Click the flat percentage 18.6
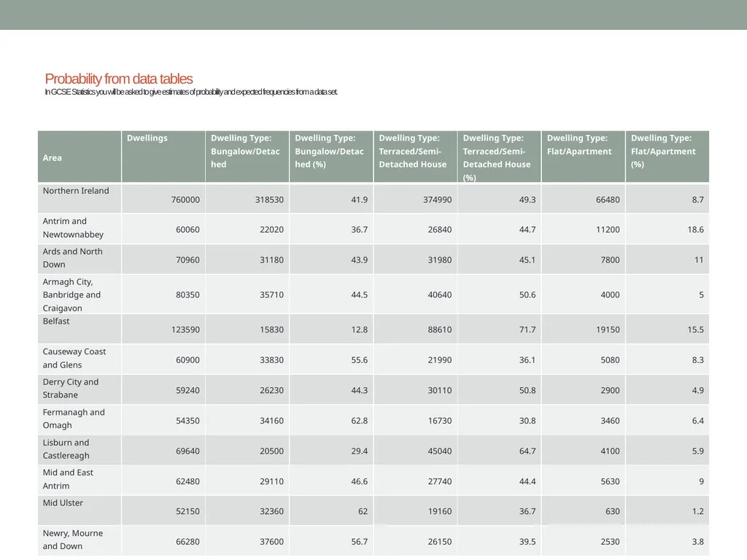The height and width of the screenshot is (560, 747). tap(695, 230)
